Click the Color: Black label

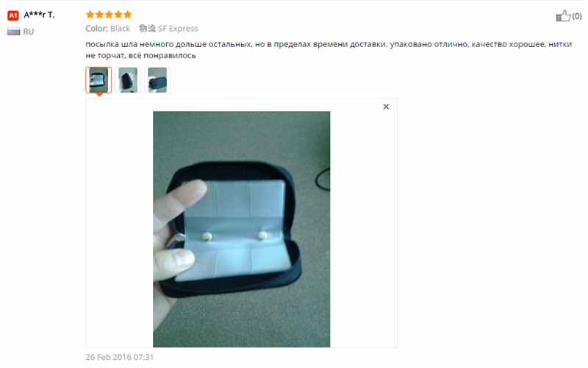[107, 29]
